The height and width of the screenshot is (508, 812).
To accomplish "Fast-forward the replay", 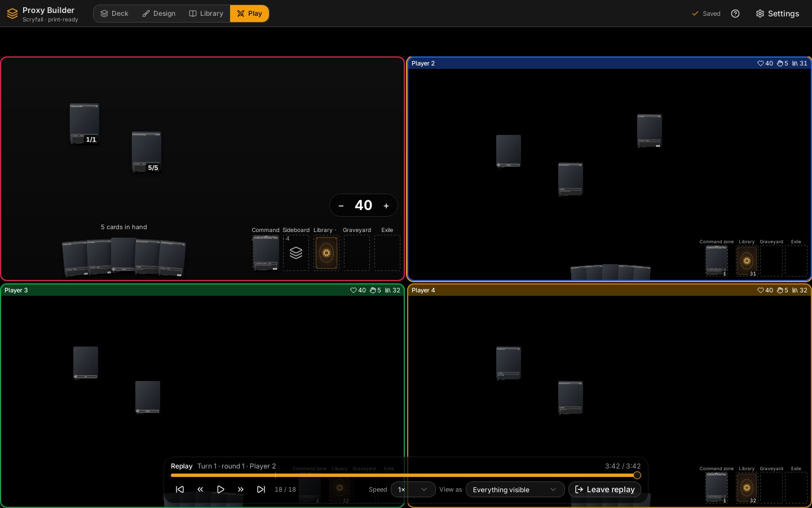I will (x=241, y=489).
